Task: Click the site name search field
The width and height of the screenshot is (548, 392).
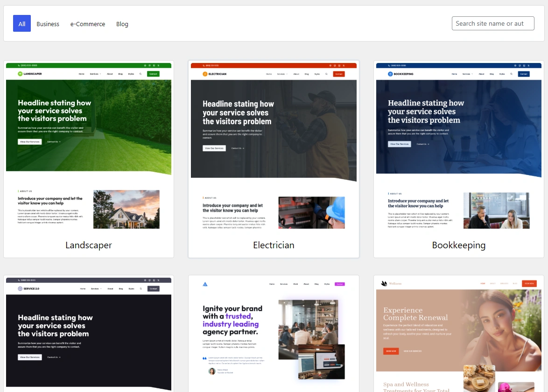Action: (492, 23)
